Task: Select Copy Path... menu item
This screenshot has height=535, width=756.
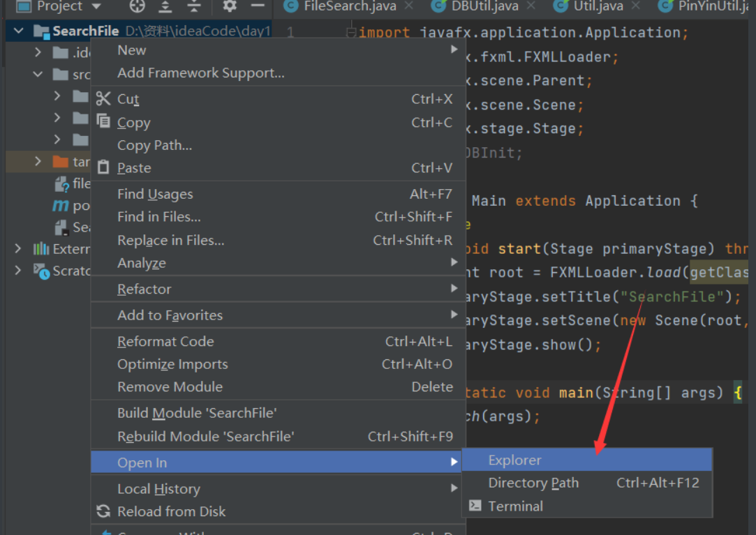Action: [279, 145]
